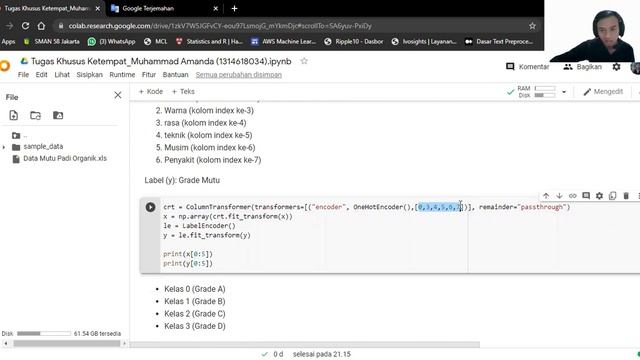Mirror cell in tab icon
Viewport: 640px width, 360px height.
point(613,196)
